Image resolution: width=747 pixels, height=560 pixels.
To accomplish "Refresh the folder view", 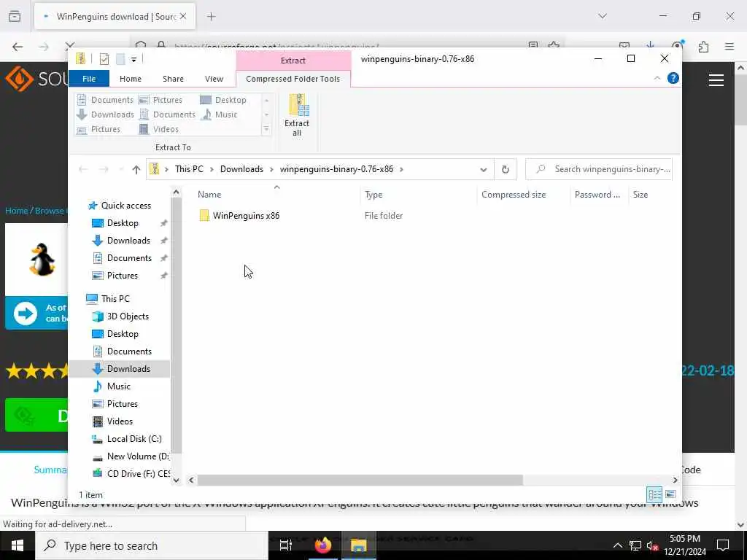I will point(505,169).
